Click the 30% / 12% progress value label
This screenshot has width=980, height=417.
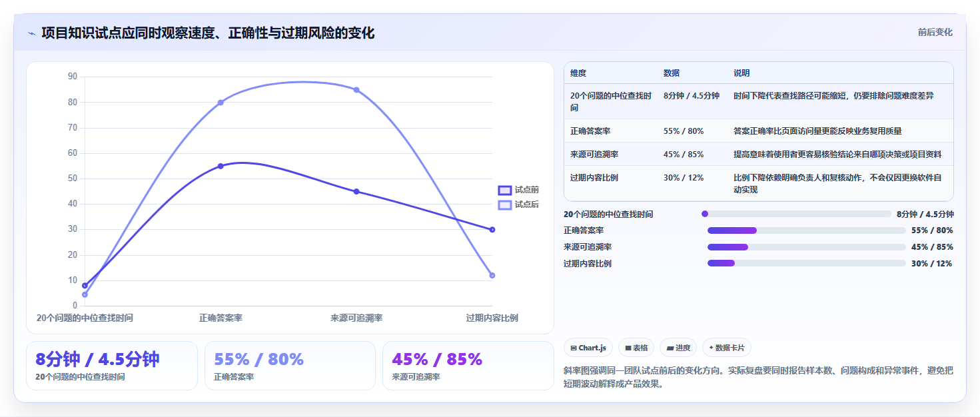931,263
